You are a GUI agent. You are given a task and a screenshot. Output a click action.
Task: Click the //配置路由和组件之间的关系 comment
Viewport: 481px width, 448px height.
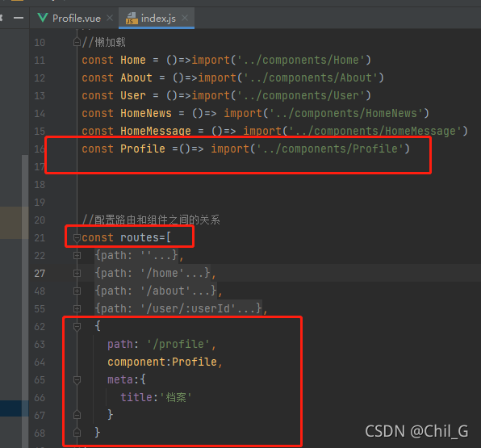tap(151, 220)
